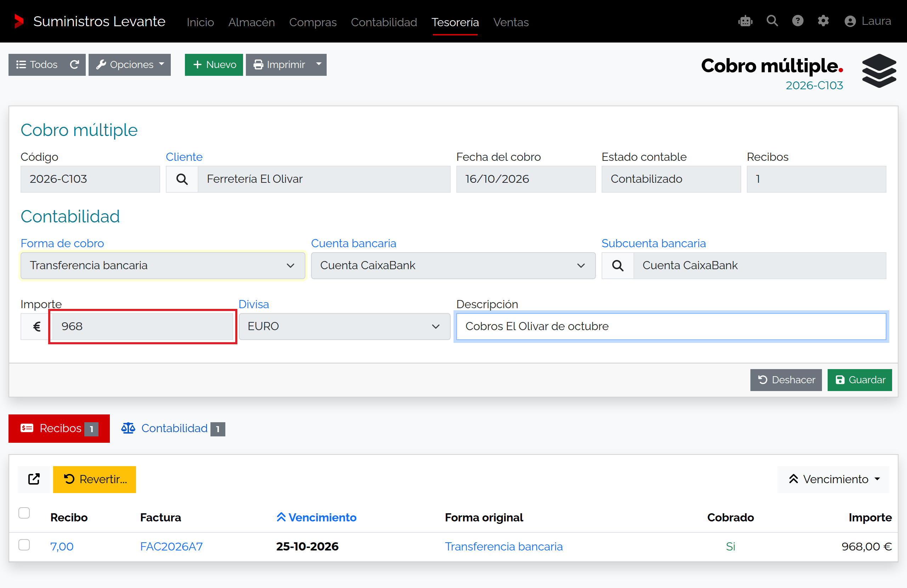Screen dimensions: 907x588
Task: Open the Opciones dropdown
Action: click(x=130, y=65)
